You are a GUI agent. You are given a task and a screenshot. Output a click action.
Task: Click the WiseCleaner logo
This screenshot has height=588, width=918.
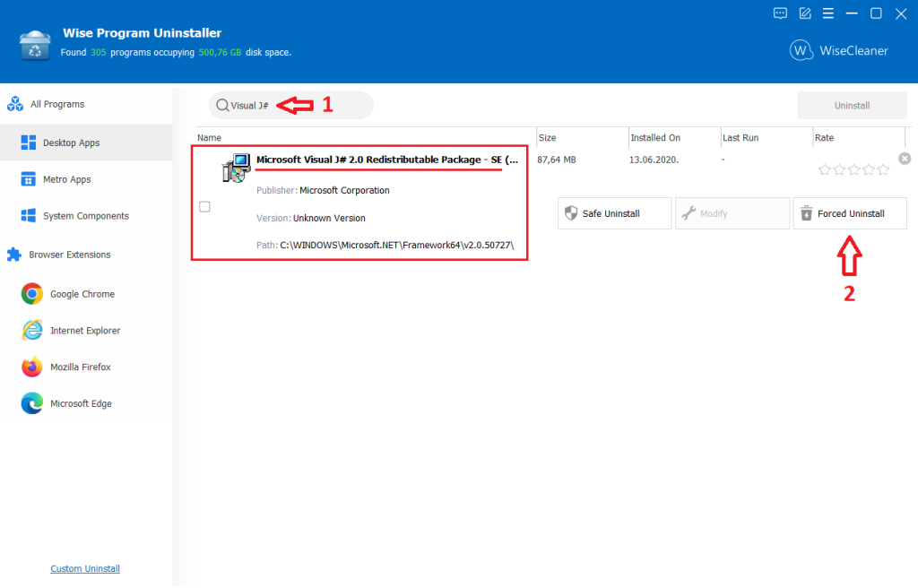pyautogui.click(x=838, y=50)
